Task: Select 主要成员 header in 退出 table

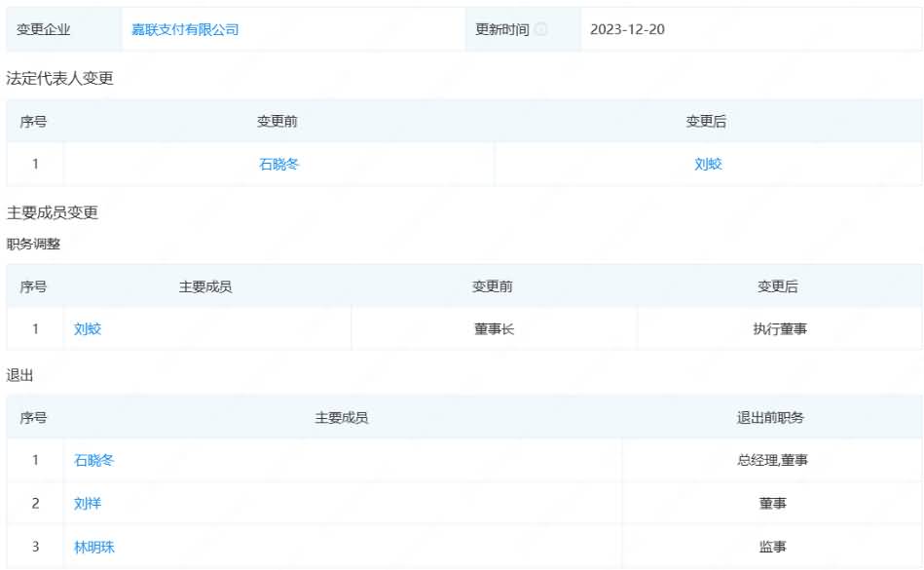Action: click(x=341, y=418)
